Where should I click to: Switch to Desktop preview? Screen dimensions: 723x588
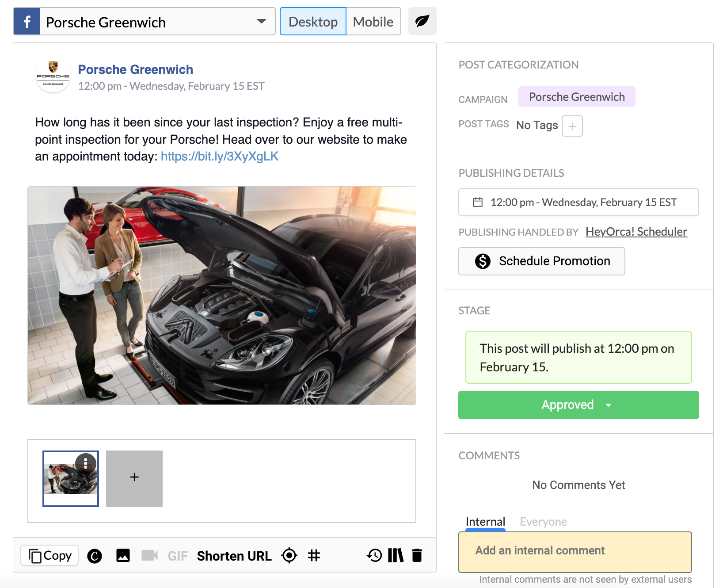(x=313, y=21)
